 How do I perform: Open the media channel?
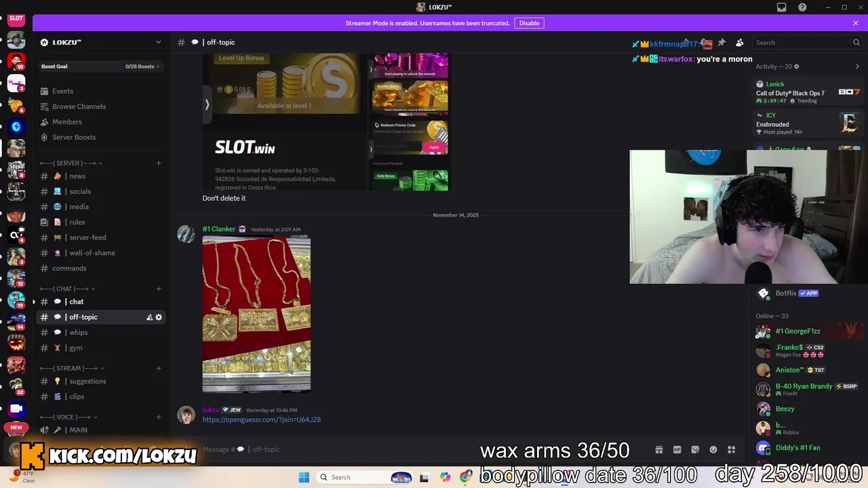pos(100,207)
